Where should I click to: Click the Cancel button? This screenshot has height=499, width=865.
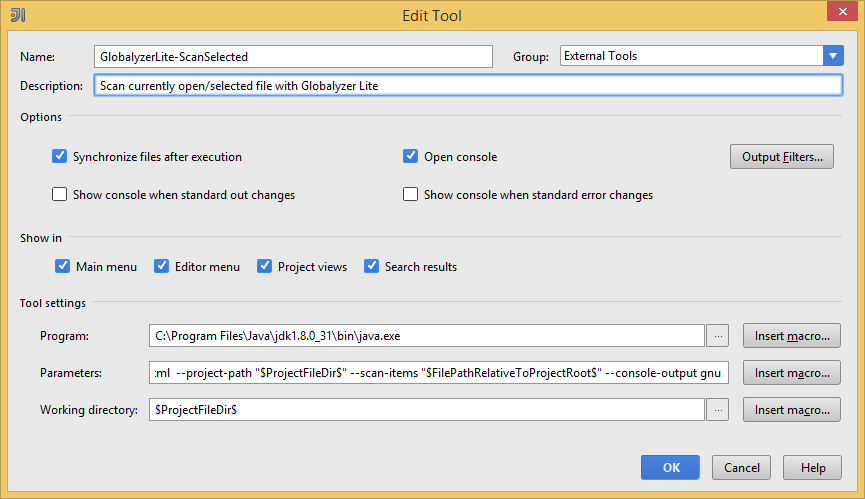741,468
